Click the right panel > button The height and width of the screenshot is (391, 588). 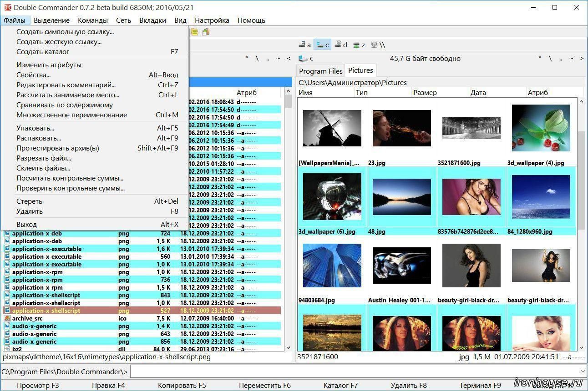pyautogui.click(x=581, y=58)
